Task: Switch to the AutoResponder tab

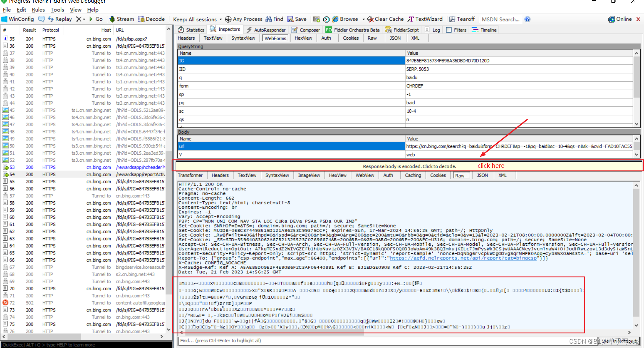Action: (266, 30)
